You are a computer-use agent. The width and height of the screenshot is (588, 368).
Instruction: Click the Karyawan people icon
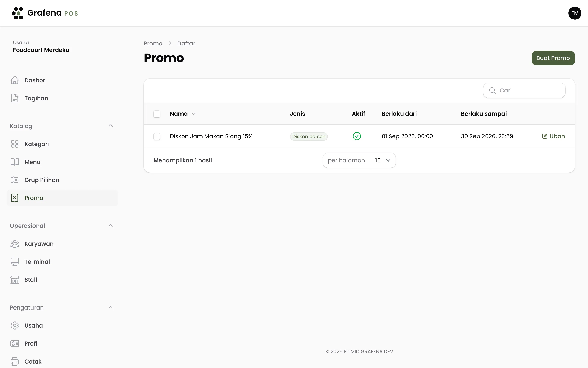(14, 244)
